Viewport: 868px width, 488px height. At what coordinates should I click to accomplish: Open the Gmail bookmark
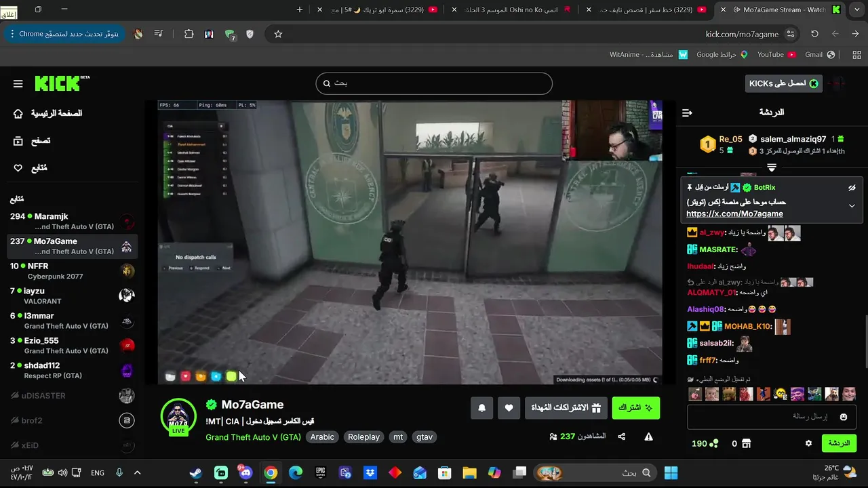point(820,55)
